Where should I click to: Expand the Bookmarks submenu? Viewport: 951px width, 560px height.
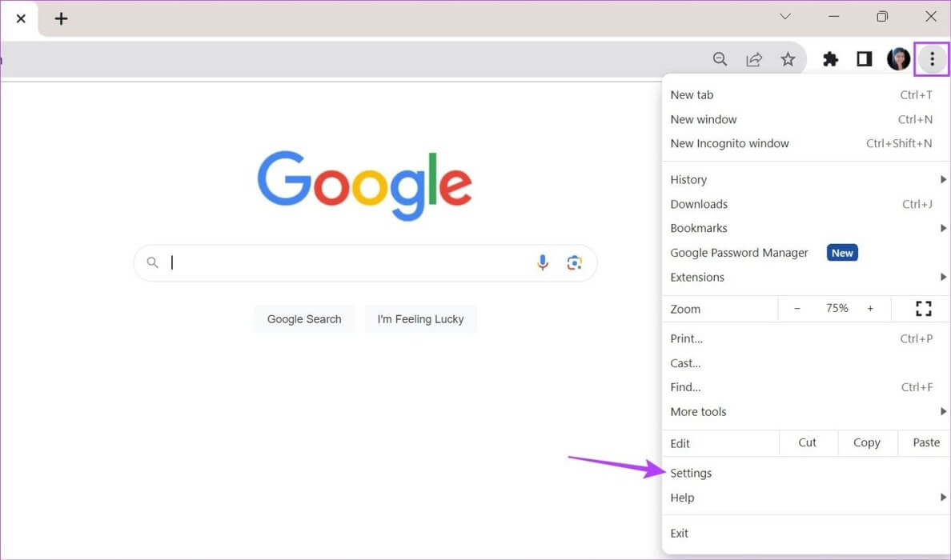[x=806, y=228]
